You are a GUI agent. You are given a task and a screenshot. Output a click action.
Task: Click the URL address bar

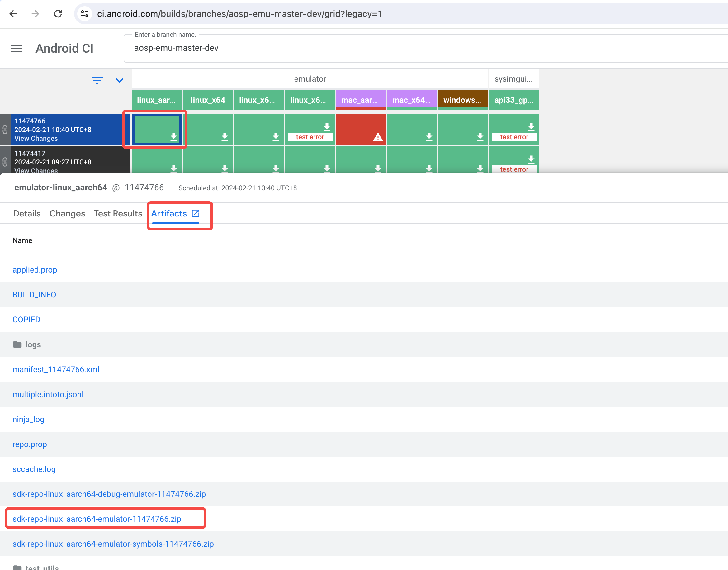tap(400, 14)
